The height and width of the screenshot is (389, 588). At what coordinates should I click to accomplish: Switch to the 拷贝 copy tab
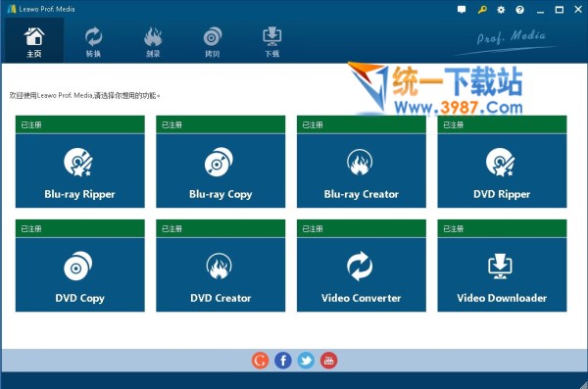pos(213,40)
